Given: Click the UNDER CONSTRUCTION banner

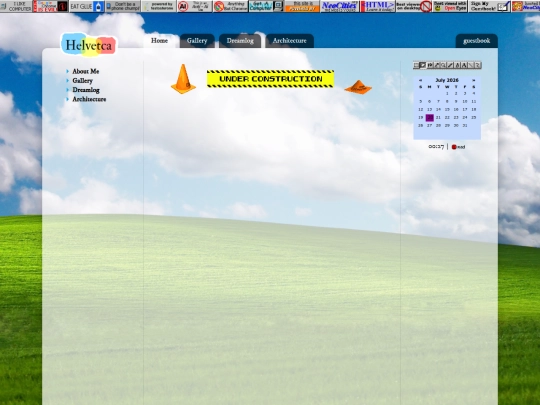Looking at the screenshot, I should click(x=270, y=79).
